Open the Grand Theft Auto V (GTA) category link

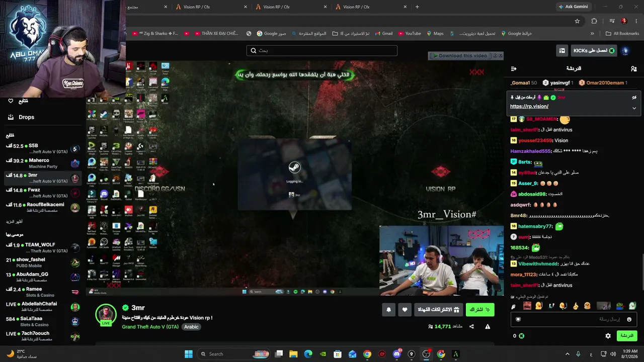tap(150, 327)
